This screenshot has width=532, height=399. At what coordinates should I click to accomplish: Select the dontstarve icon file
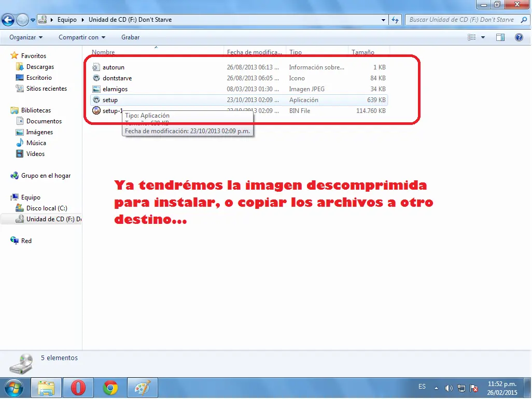click(96, 78)
